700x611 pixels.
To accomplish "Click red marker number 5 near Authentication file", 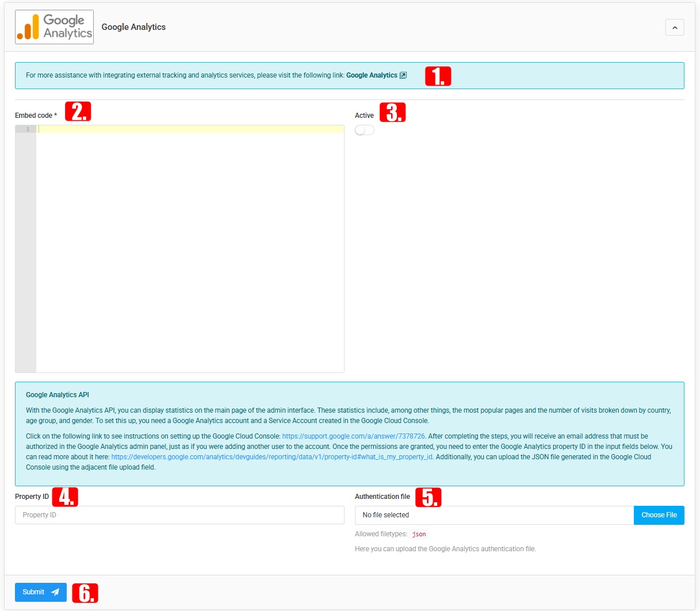I will (429, 497).
